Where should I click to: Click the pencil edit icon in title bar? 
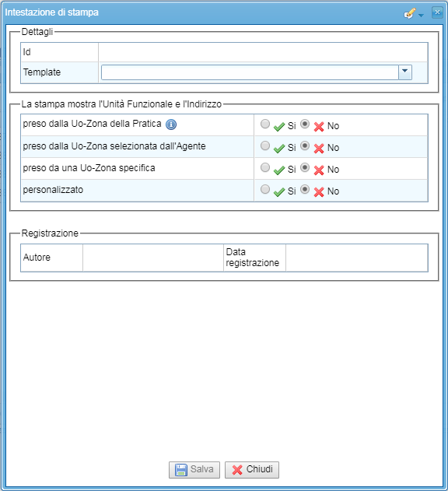409,13
